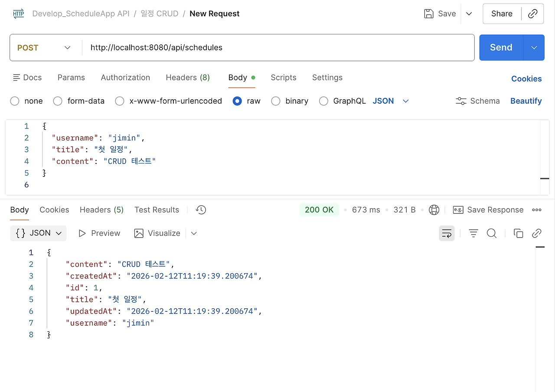The image size is (555, 392).
Task: Select the raw body type
Action: (x=237, y=101)
